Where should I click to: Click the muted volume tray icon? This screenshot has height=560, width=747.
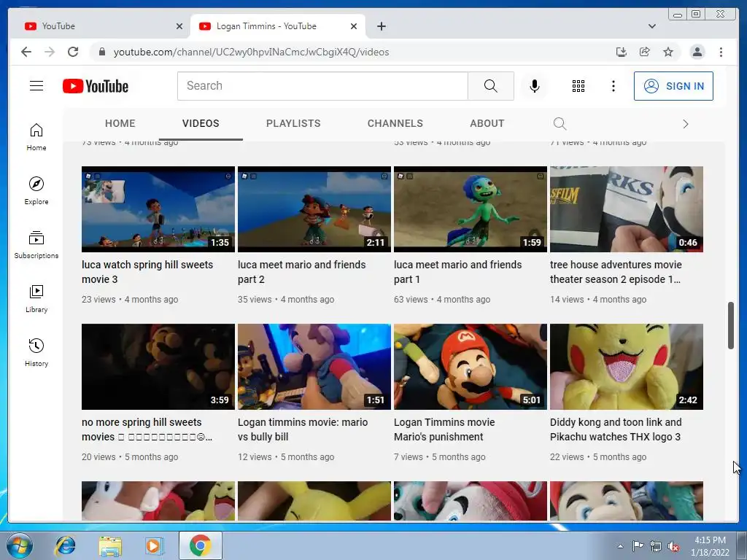click(x=673, y=546)
